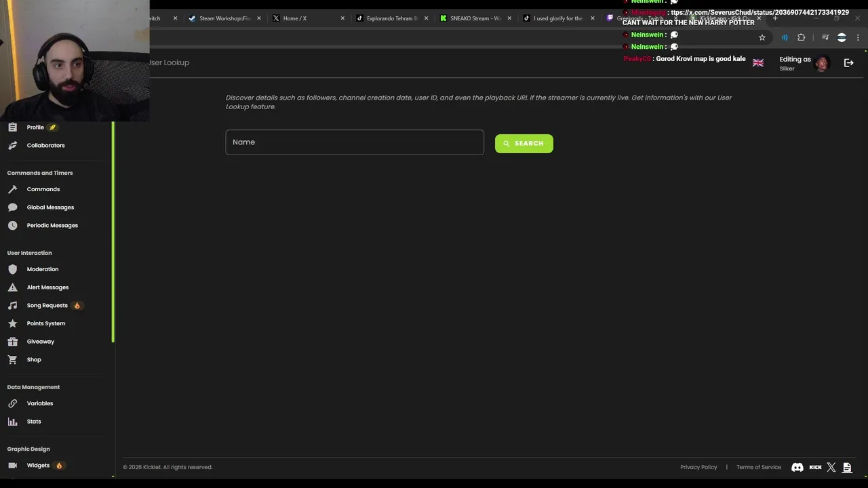Click the Collaborators handshake icon
This screenshot has width=868, height=488.
pyautogui.click(x=12, y=145)
